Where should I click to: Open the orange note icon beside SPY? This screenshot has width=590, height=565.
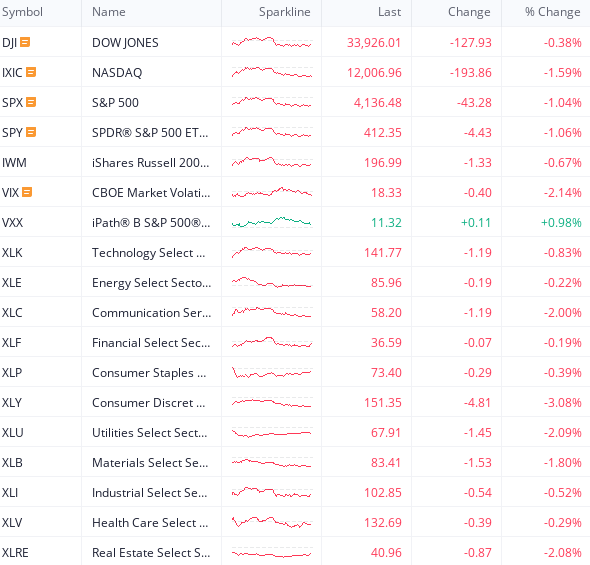31,132
